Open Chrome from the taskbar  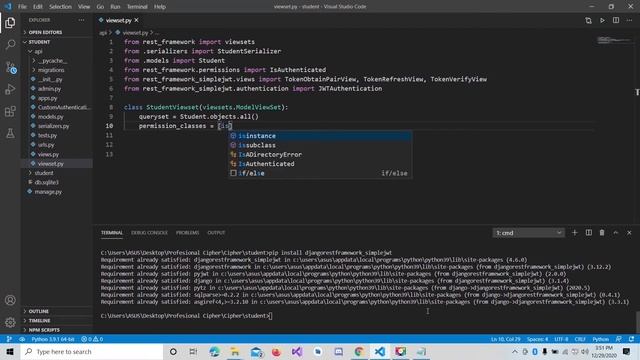point(359,351)
